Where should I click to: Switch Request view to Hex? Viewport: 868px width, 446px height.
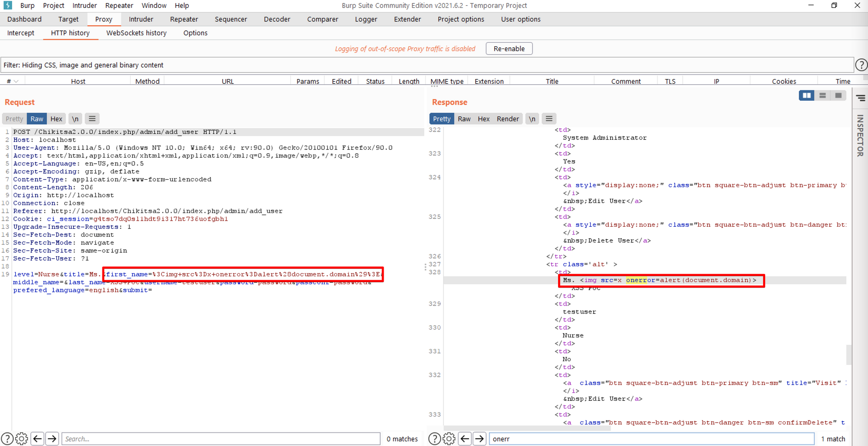(x=56, y=119)
